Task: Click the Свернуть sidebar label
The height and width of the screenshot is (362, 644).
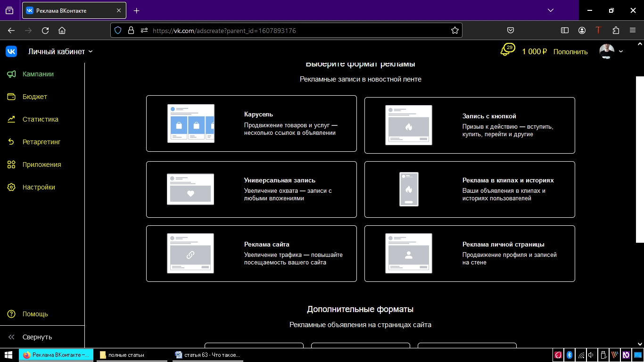Action: (x=37, y=337)
